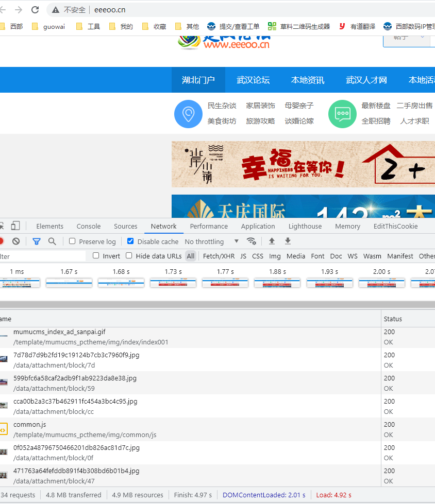The height and width of the screenshot is (504, 435).
Task: Enable the Preserve log checkbox
Action: pyautogui.click(x=73, y=241)
